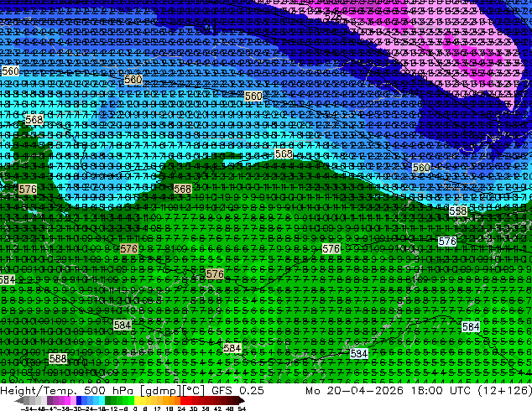Click the gray left arrow end of color bar
The height and width of the screenshot is (411, 532).
[x=18, y=401]
